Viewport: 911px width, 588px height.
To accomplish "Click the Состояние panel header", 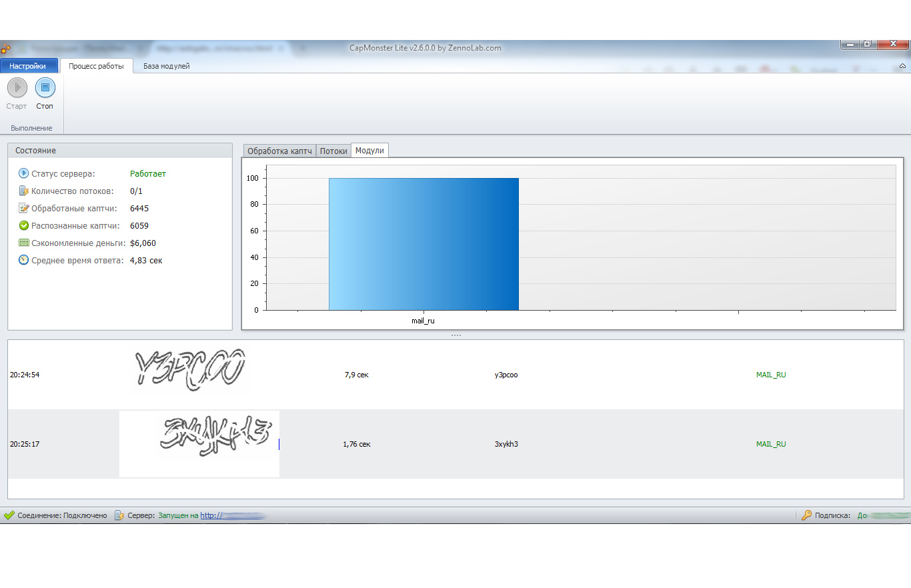I will [120, 151].
